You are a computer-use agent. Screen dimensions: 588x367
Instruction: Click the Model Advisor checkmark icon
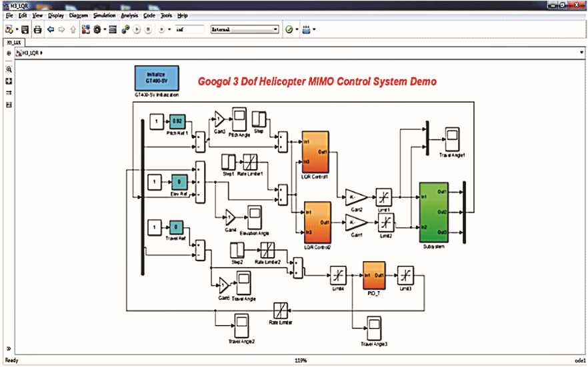[289, 29]
